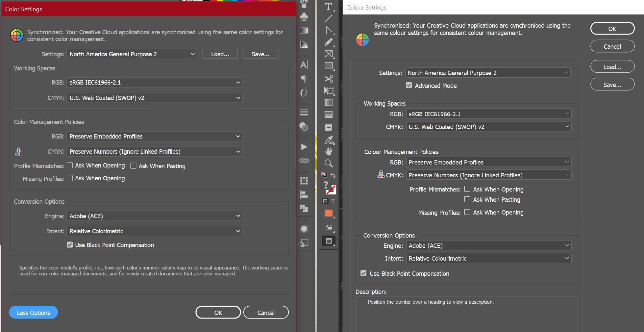Click the default fill and stroke icon
Viewport: 644px width, 332px height.
[x=324, y=175]
